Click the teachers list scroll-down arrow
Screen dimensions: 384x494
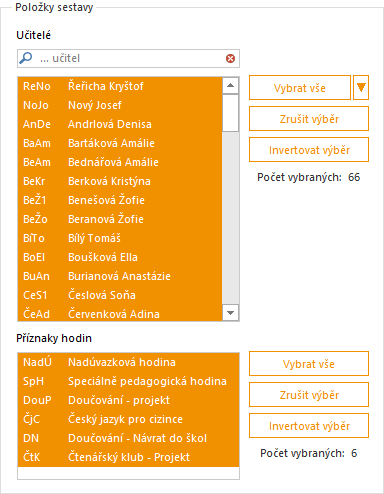[x=230, y=313]
